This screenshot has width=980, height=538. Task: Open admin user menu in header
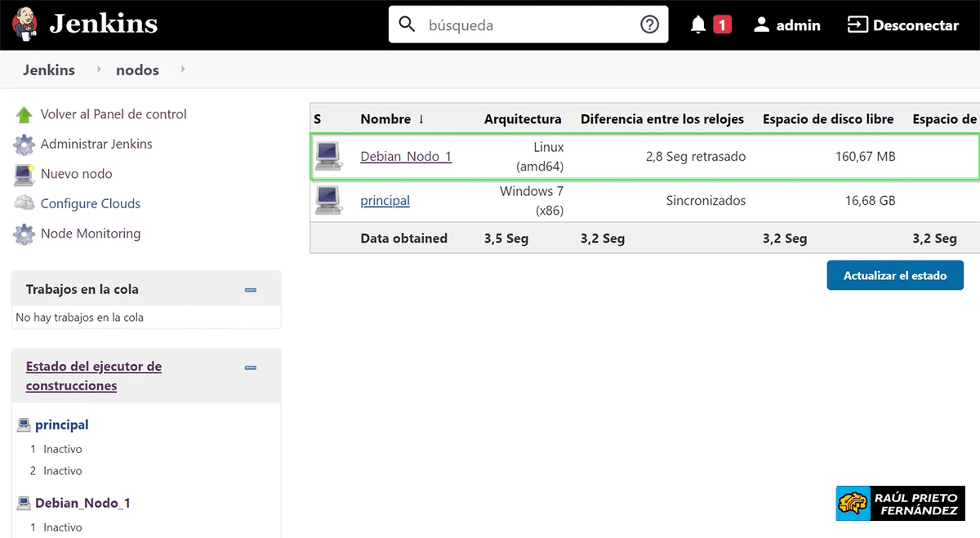786,25
